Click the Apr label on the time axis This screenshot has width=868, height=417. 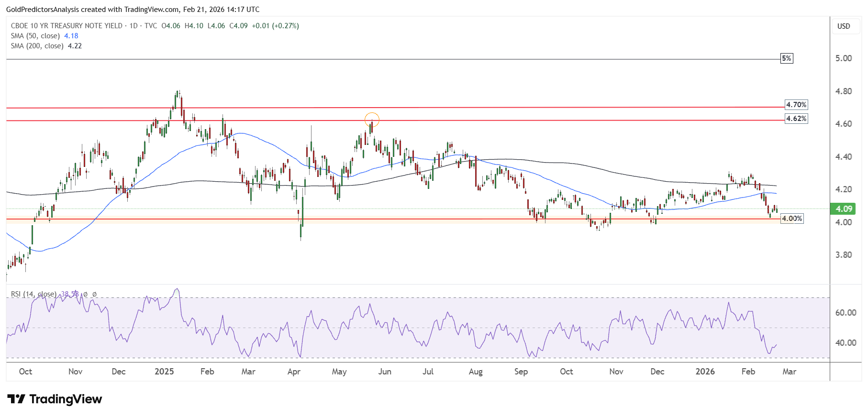(294, 372)
